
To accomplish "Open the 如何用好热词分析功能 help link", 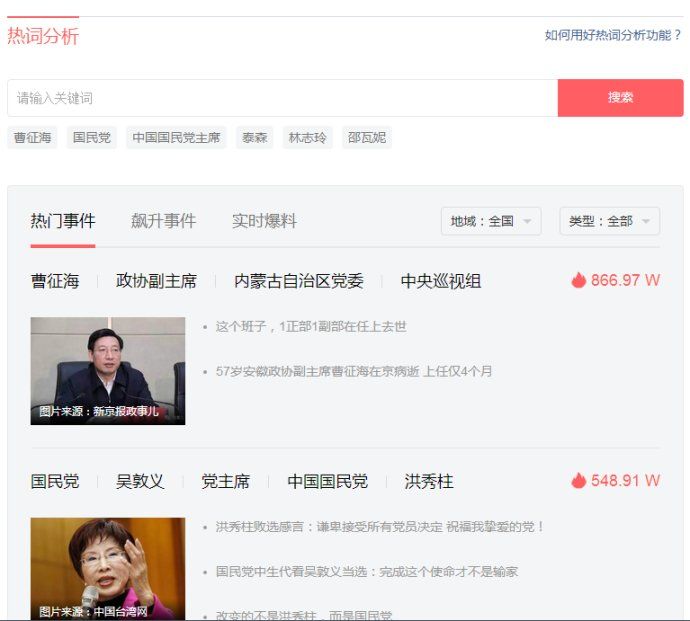I will pos(613,35).
